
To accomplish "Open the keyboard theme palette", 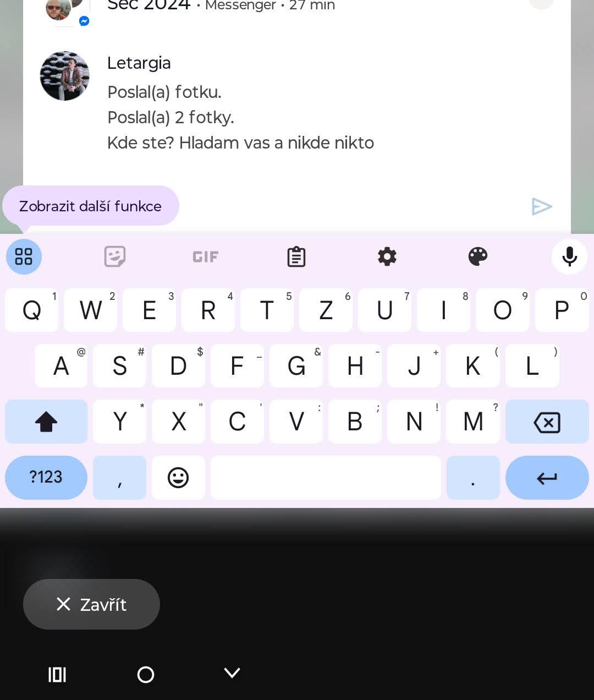I will (478, 256).
